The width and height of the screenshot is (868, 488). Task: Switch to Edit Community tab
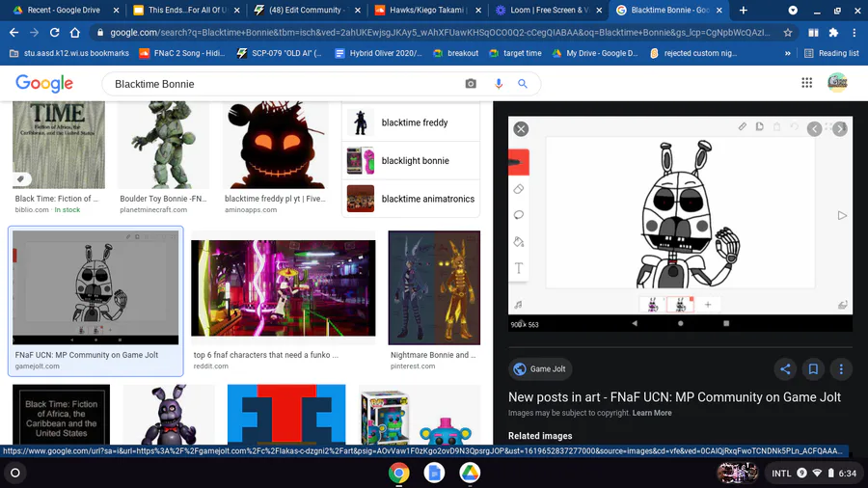pyautogui.click(x=308, y=10)
